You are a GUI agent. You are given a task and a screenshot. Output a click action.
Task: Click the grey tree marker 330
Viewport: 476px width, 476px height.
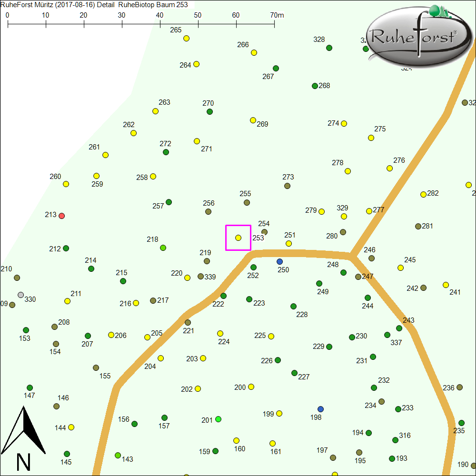[x=20, y=295]
